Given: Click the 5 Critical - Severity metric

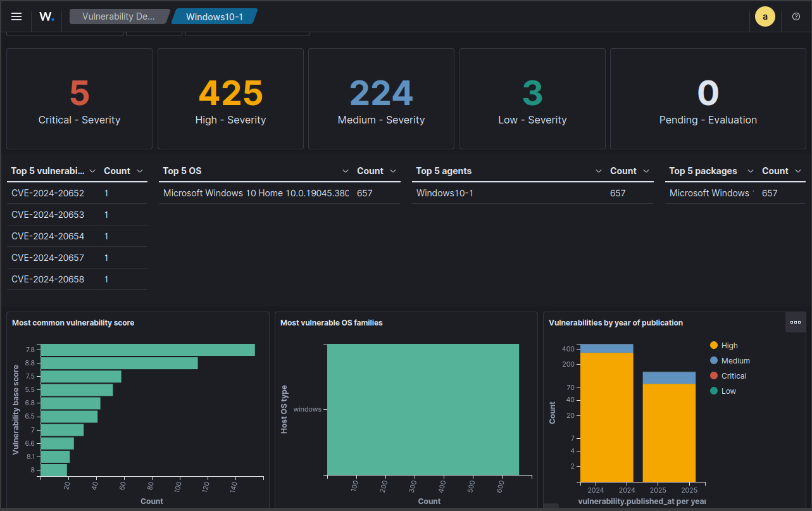Looking at the screenshot, I should (79, 99).
